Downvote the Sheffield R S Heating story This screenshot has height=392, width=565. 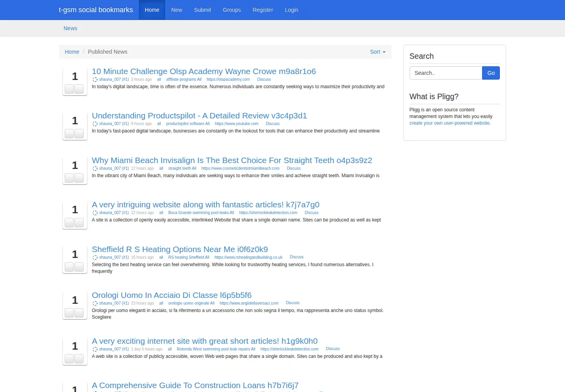click(79, 267)
